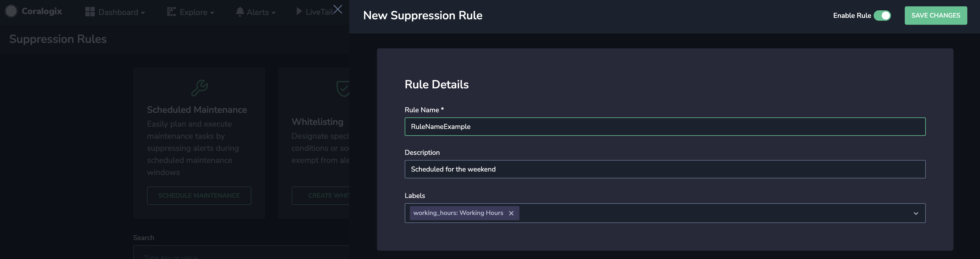Open the Alerts dropdown menu
Image resolution: width=980 pixels, height=259 pixels.
[x=256, y=12]
